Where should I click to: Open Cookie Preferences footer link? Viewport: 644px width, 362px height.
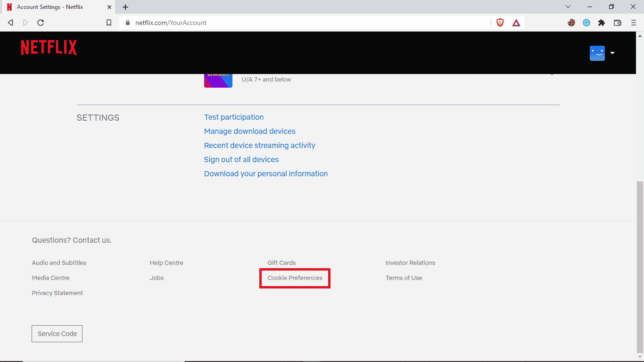(295, 278)
